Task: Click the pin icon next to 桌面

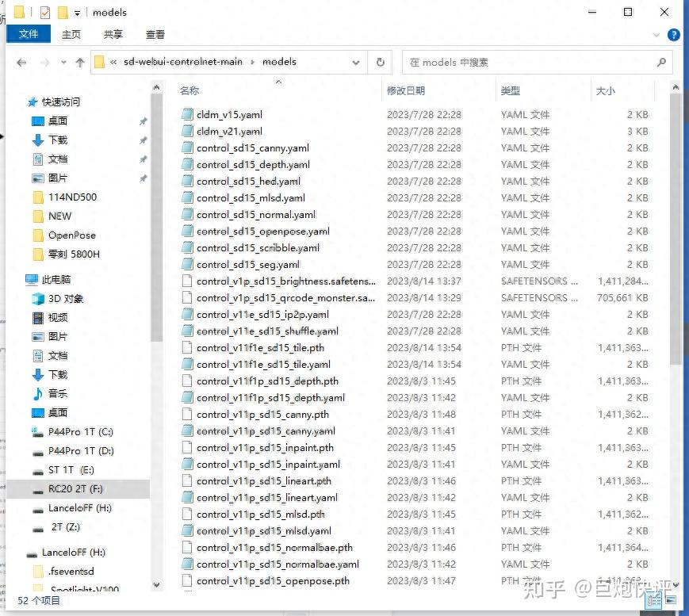Action: click(143, 121)
